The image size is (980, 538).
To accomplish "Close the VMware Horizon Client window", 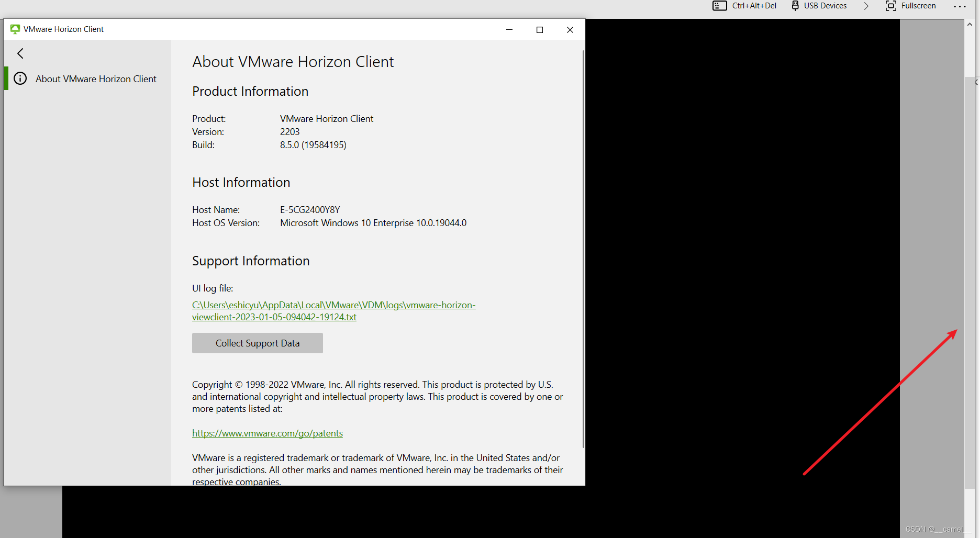I will 570,29.
